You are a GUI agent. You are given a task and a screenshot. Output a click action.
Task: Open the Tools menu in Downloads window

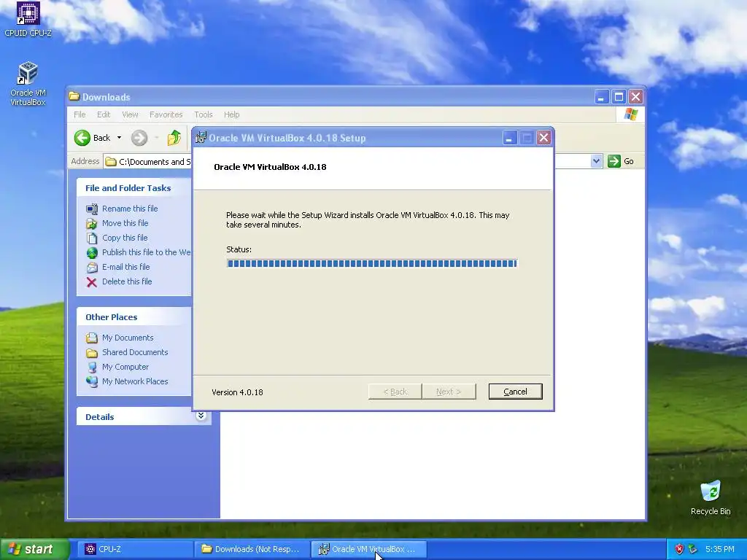coord(204,114)
